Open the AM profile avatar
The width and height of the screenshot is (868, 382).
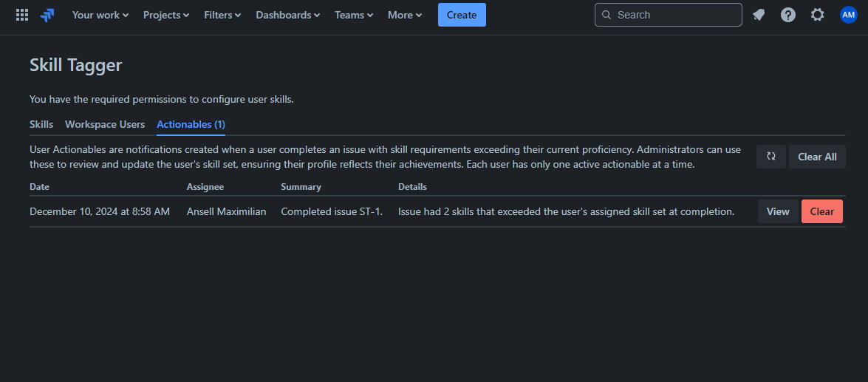pos(848,15)
